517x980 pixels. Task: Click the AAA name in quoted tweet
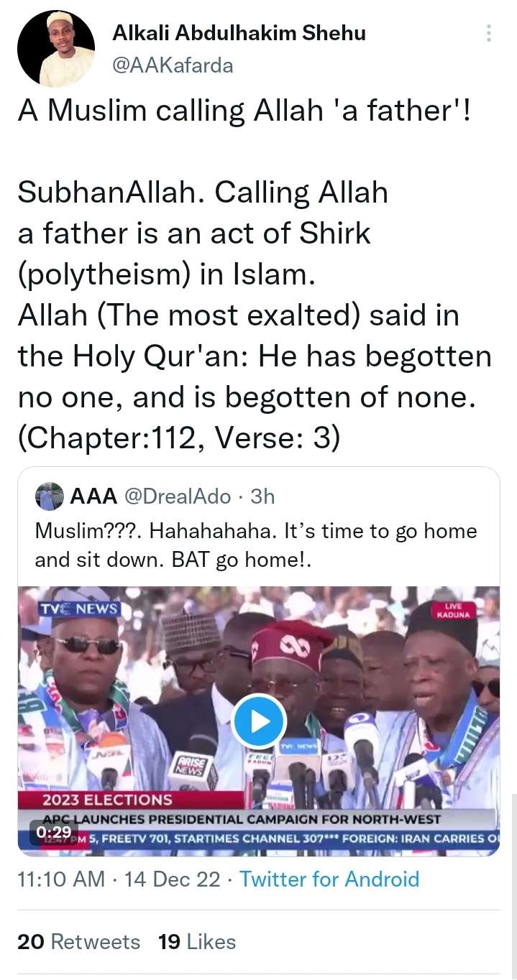tap(93, 496)
